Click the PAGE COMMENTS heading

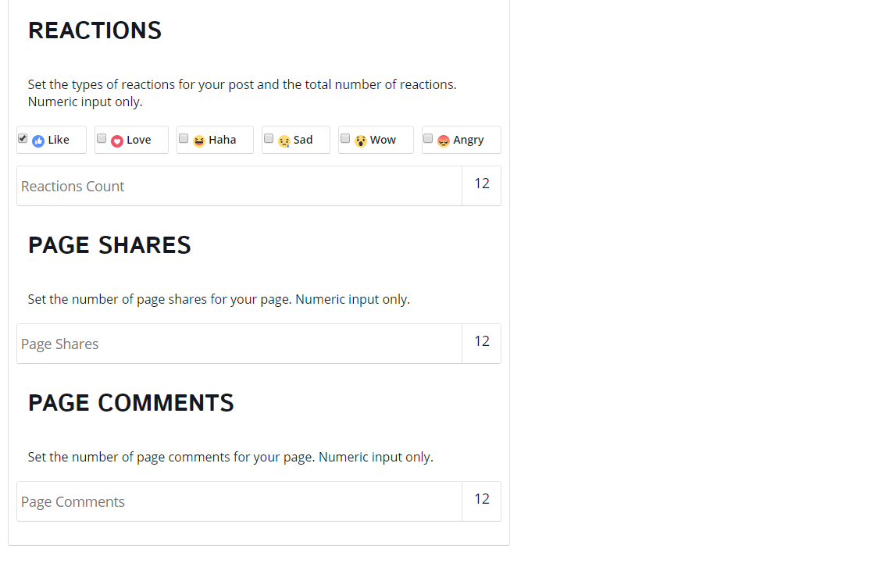[131, 403]
